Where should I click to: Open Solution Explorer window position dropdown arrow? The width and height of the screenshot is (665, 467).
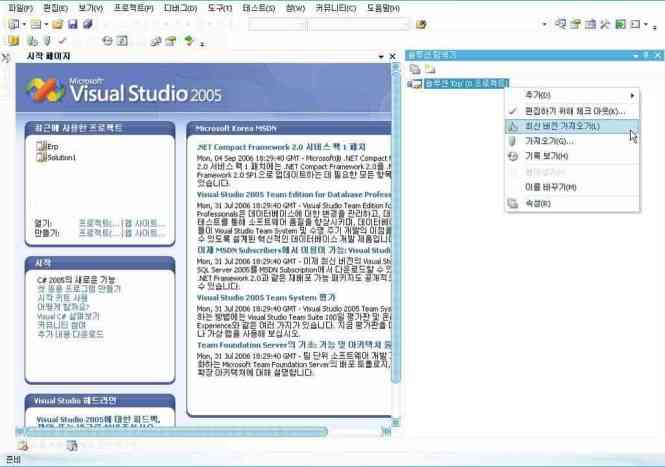pyautogui.click(x=635, y=56)
